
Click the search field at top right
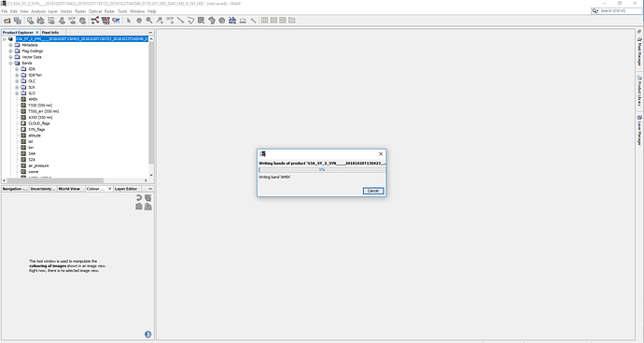point(616,10)
